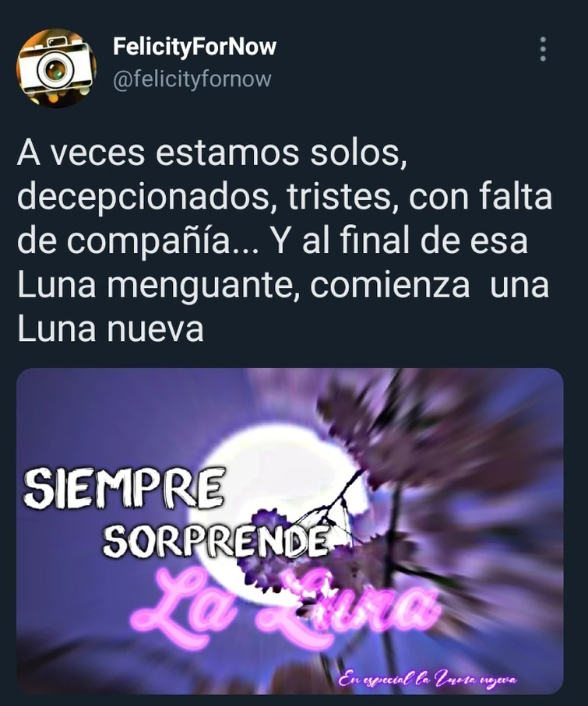Click the word "compañía" in the tweet body

click(x=148, y=242)
